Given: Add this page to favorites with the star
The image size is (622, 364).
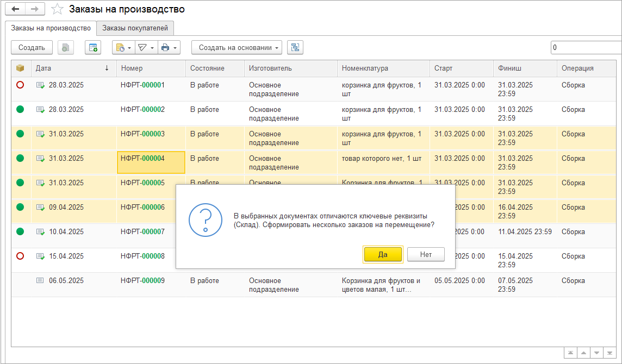Looking at the screenshot, I should [57, 9].
